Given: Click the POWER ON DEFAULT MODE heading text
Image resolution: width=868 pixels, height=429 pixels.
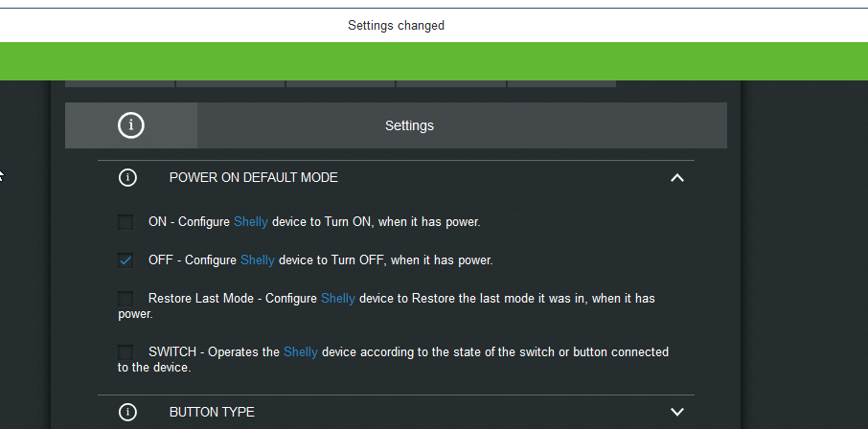Looking at the screenshot, I should (254, 178).
